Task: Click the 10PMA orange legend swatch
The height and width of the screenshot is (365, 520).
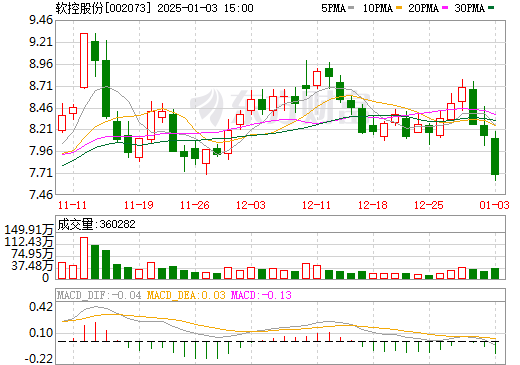Action: pyautogui.click(x=399, y=7)
